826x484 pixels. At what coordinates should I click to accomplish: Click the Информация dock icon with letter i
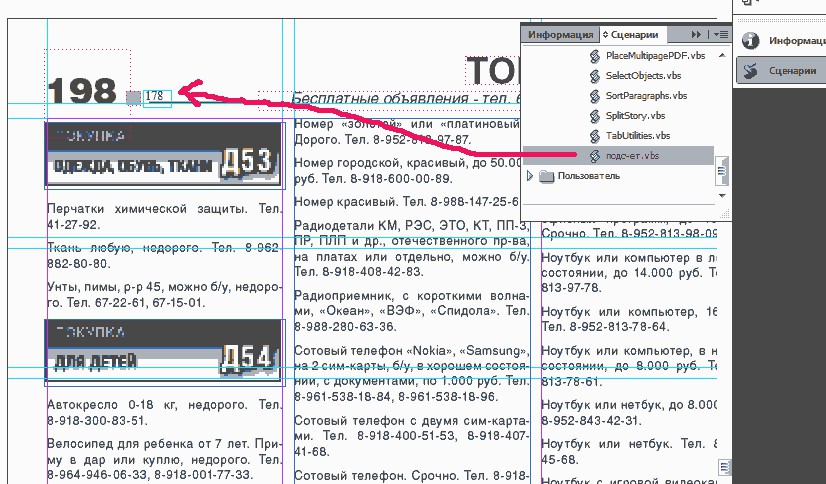750,41
